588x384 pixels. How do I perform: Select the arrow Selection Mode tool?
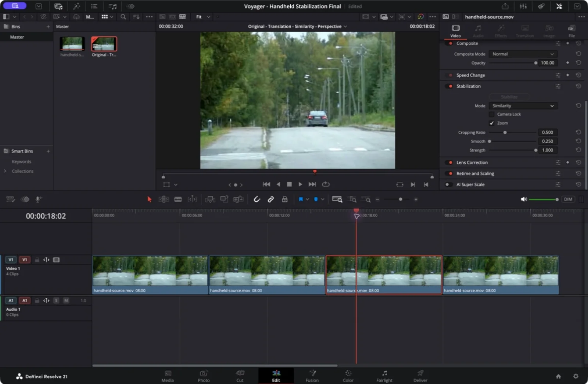click(149, 199)
